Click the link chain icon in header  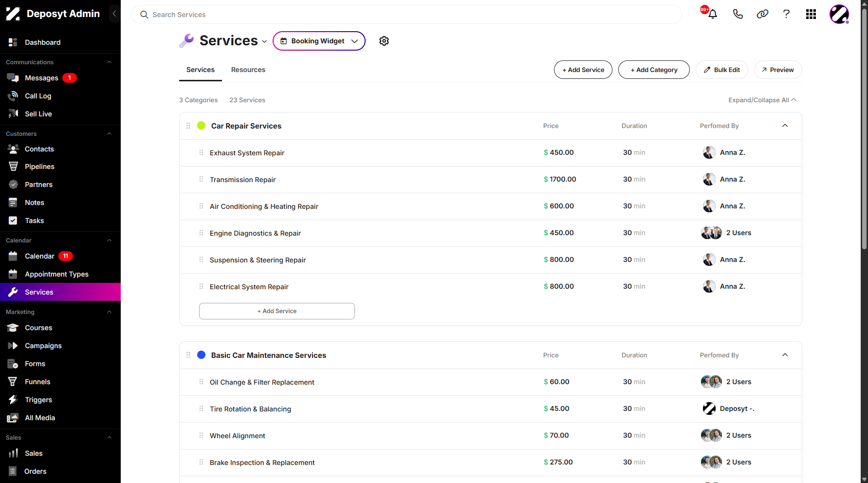pos(762,14)
